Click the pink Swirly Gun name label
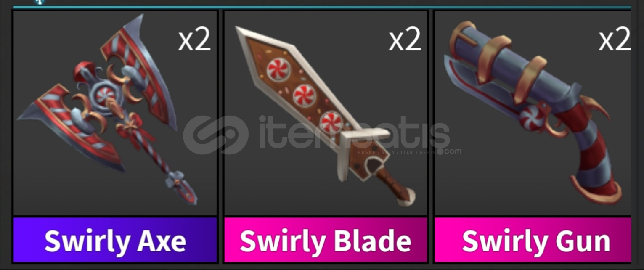This screenshot has width=644, height=270. click(x=533, y=240)
